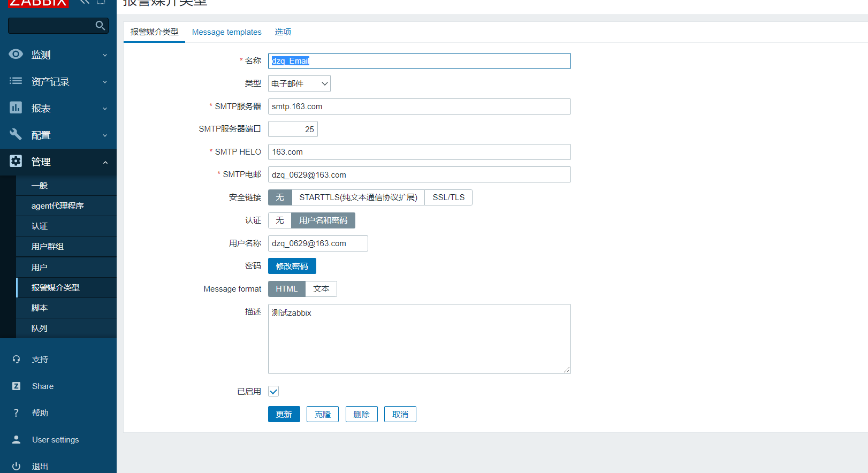This screenshot has height=473, width=868.
Task: Select 文本 message format
Action: (x=321, y=289)
